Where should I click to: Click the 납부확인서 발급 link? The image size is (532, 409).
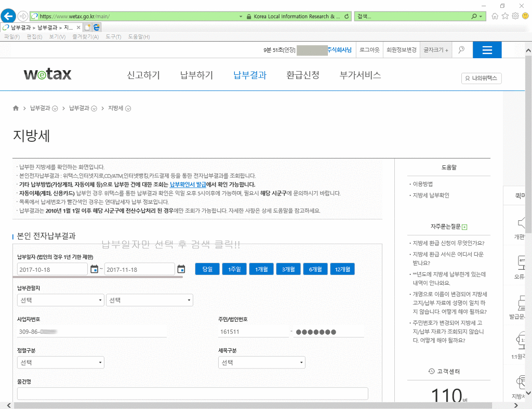pyautogui.click(x=188, y=184)
